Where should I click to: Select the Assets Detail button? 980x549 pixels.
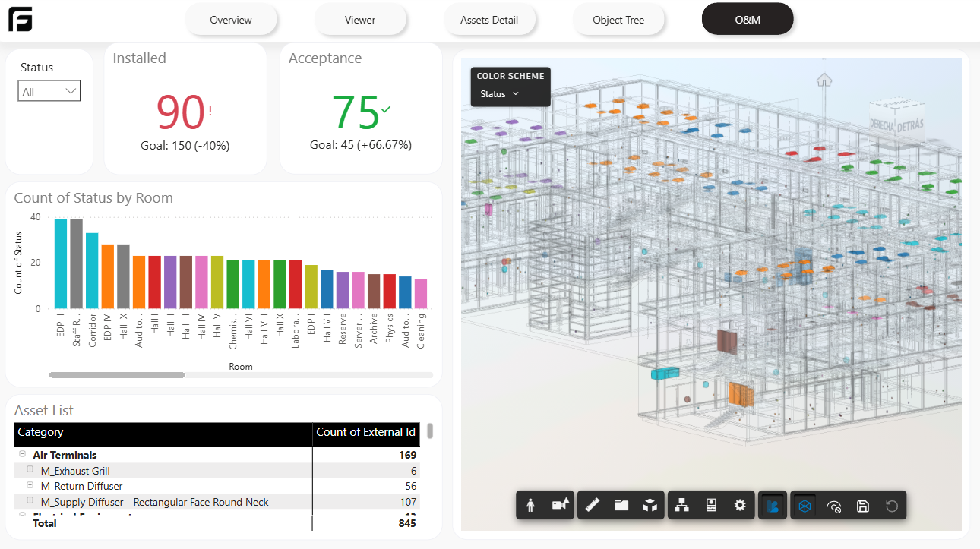490,20
